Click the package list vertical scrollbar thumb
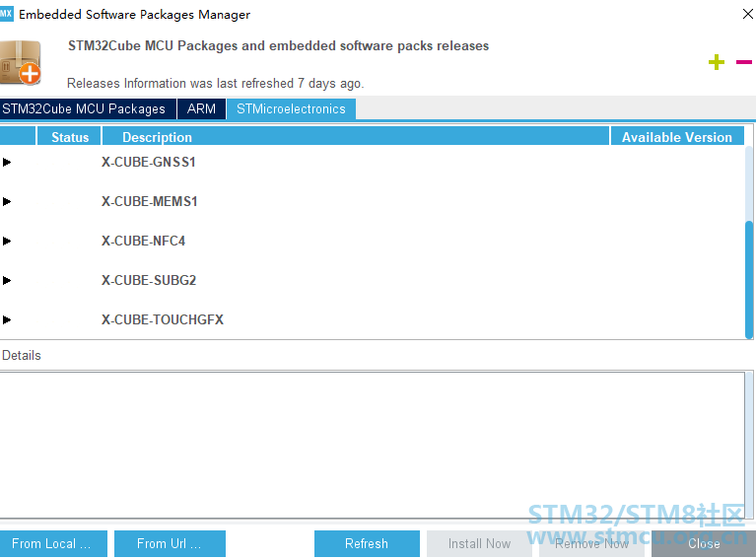The width and height of the screenshot is (756, 559). 749,280
